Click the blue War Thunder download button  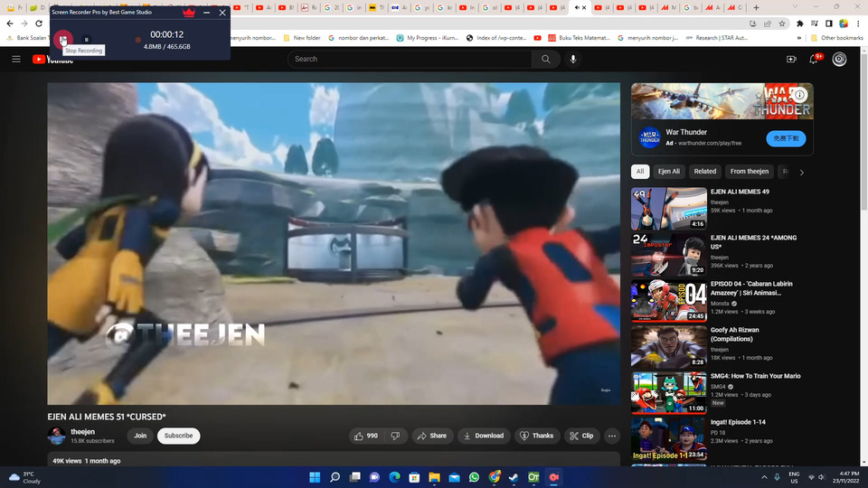(x=786, y=138)
